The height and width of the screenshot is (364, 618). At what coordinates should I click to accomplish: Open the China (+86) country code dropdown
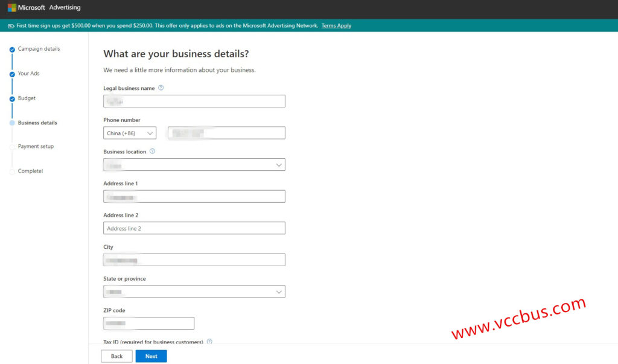pos(130,133)
